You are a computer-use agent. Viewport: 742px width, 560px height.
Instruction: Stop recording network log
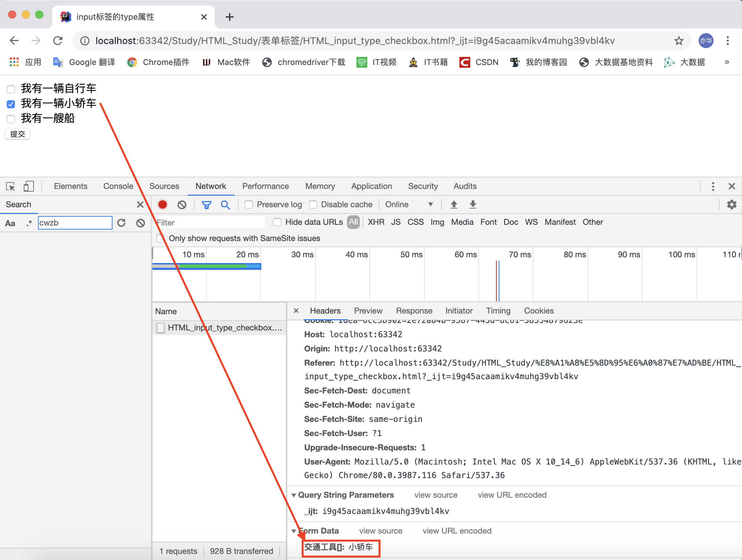click(163, 204)
